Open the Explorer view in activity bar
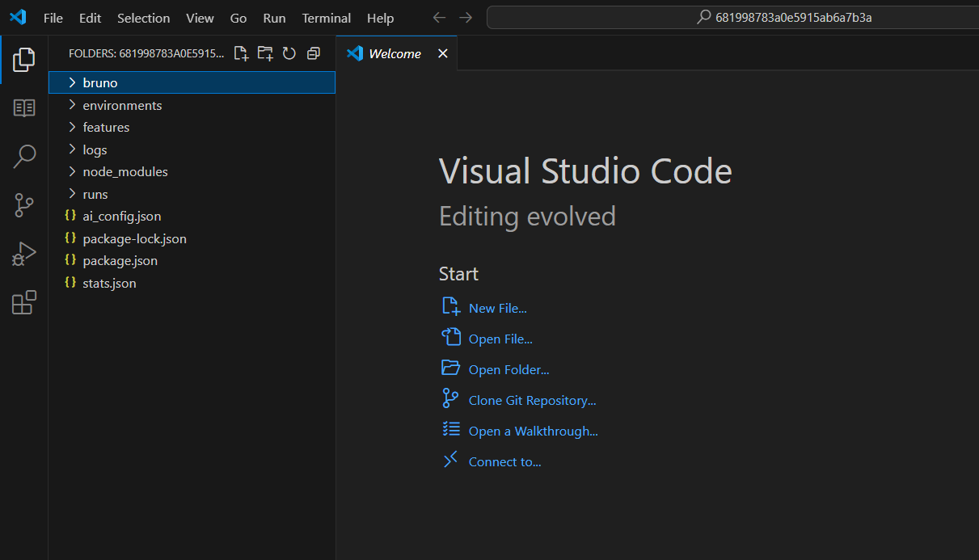The image size is (979, 560). tap(24, 59)
